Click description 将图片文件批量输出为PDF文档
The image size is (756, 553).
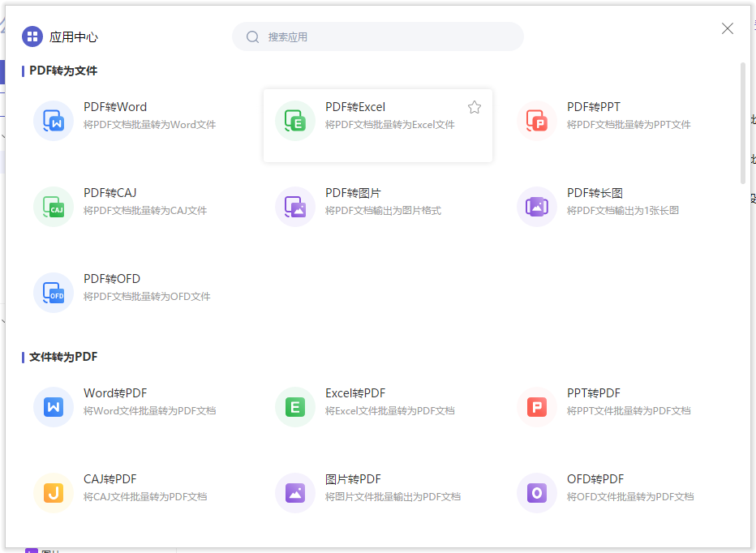click(x=393, y=497)
